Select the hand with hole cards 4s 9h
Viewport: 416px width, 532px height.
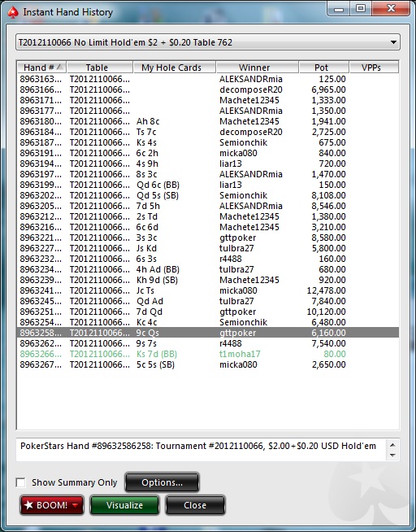pyautogui.click(x=208, y=164)
